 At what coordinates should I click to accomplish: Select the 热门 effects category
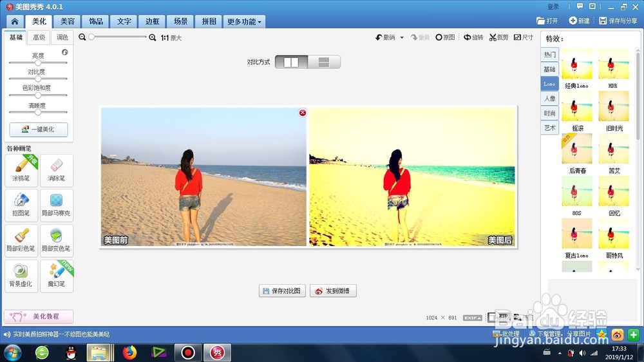pyautogui.click(x=549, y=55)
